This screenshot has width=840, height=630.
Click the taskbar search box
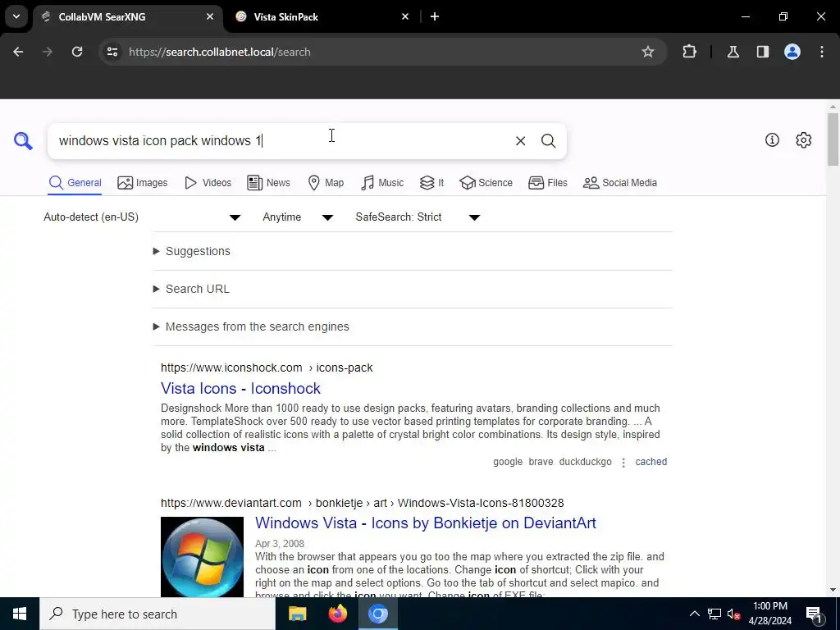click(x=157, y=614)
